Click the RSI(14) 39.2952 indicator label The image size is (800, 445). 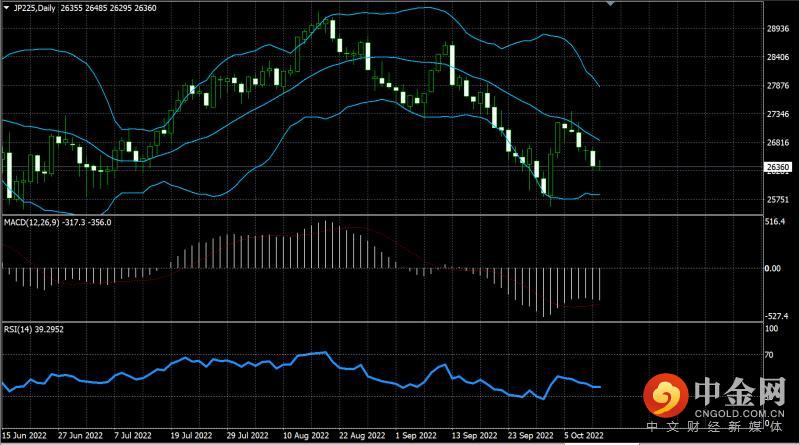pos(34,330)
